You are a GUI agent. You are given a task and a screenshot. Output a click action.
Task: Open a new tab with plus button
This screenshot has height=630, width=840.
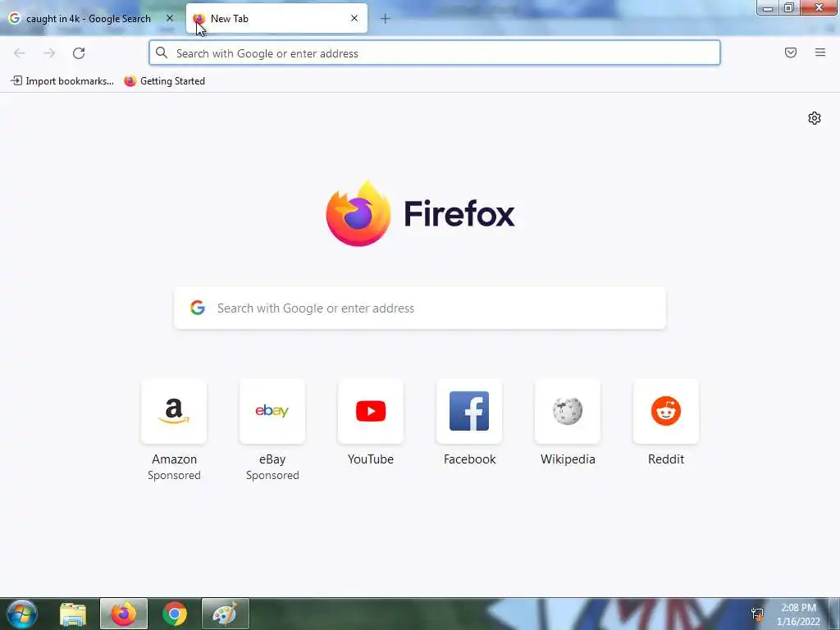click(x=386, y=19)
